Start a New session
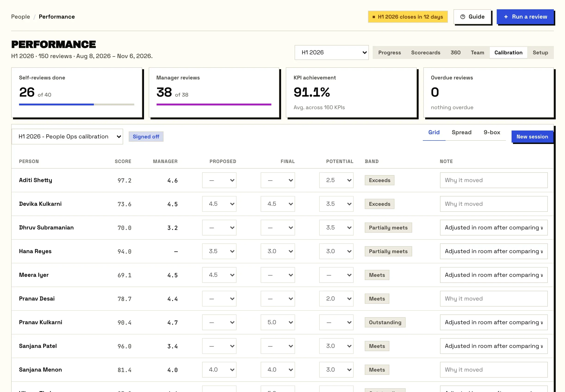The width and height of the screenshot is (565, 392). coord(532,137)
